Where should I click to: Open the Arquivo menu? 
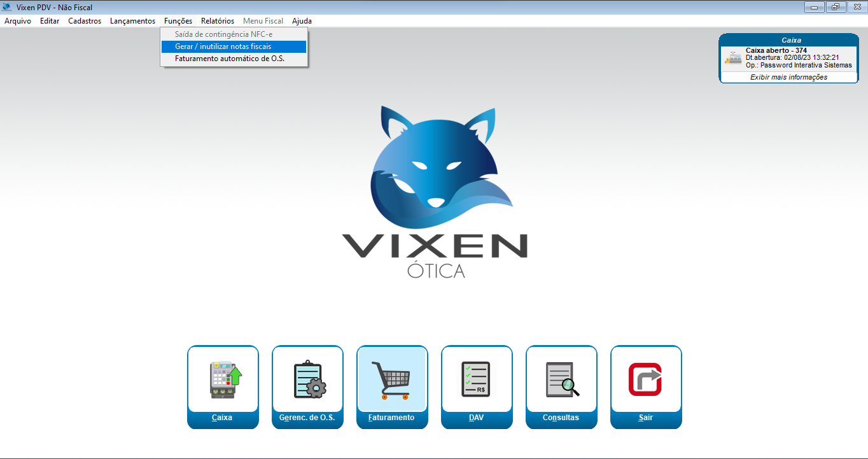(18, 21)
